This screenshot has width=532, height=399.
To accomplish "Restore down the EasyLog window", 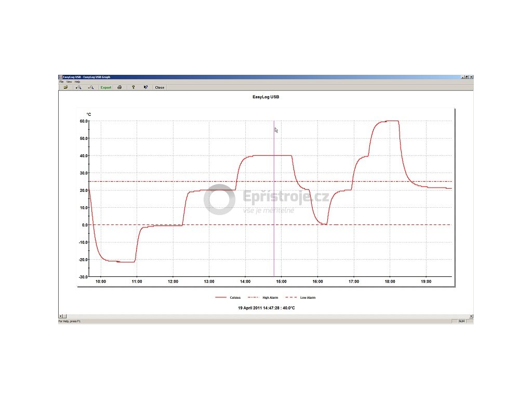I will pos(467,77).
